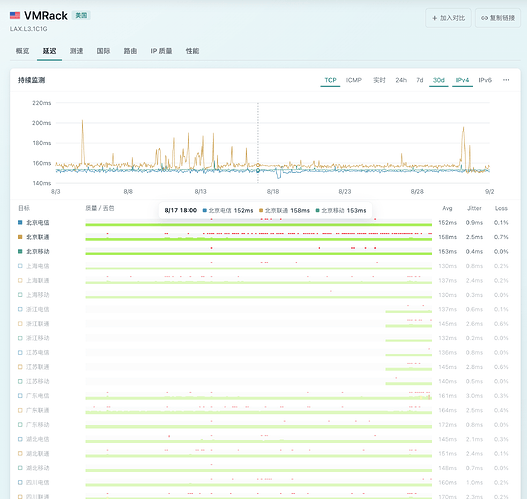Click the LAX.L3.1C1G plan label
This screenshot has width=527, height=499.
[x=29, y=29]
